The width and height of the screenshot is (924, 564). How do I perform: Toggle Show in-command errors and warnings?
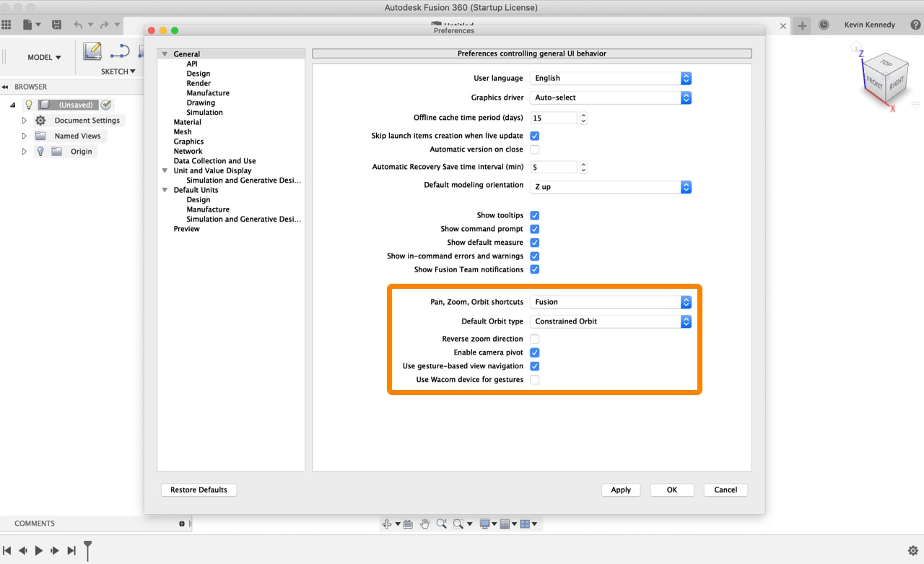coord(535,256)
